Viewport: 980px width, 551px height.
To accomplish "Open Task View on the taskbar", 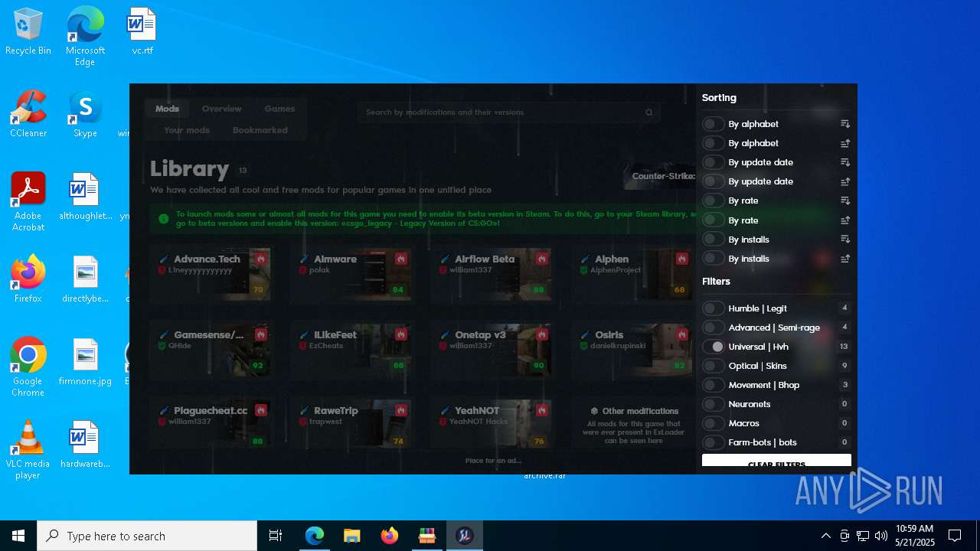I will 276,536.
